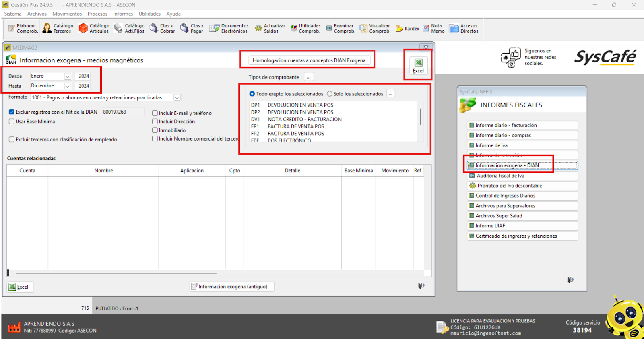Click the green Excel export icon at top right
The image size is (644, 339).
click(x=418, y=65)
